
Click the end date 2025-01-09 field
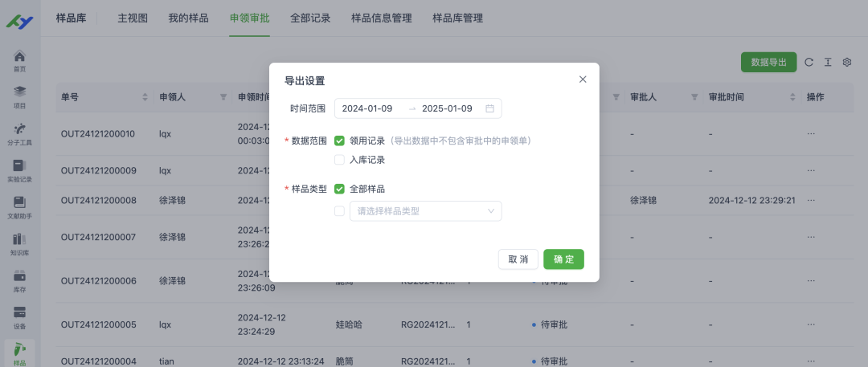click(x=448, y=108)
